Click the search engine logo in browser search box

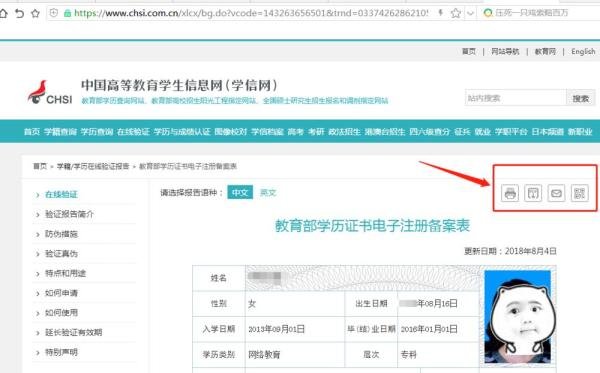pyautogui.click(x=488, y=13)
